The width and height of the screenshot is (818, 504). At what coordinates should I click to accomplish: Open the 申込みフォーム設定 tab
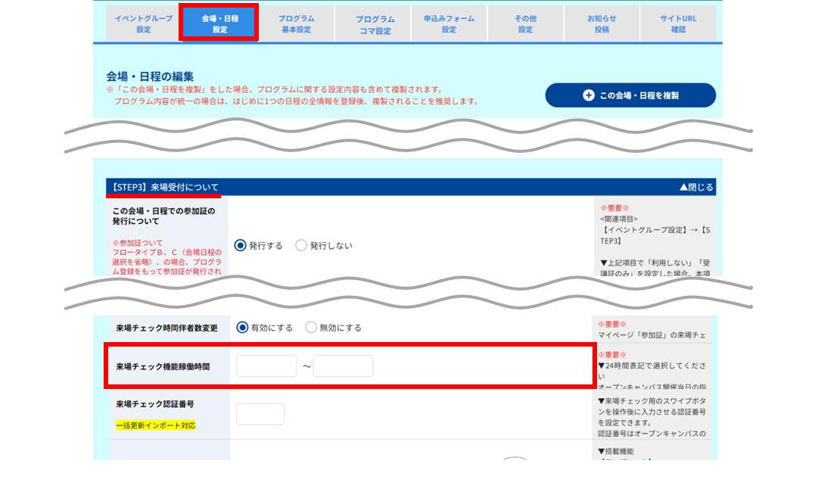[449, 23]
